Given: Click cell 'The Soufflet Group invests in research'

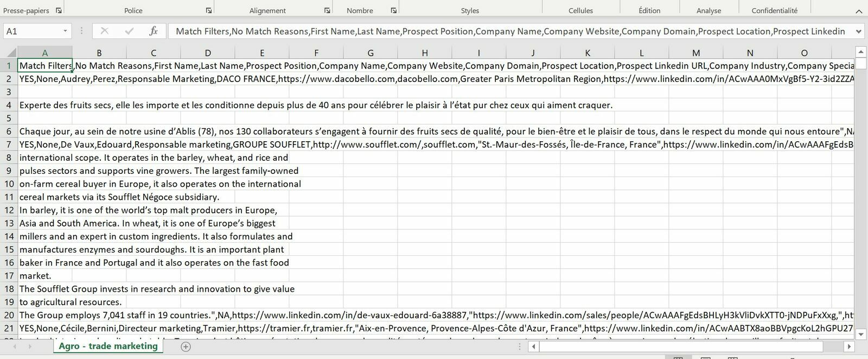Looking at the screenshot, I should click(x=45, y=289).
